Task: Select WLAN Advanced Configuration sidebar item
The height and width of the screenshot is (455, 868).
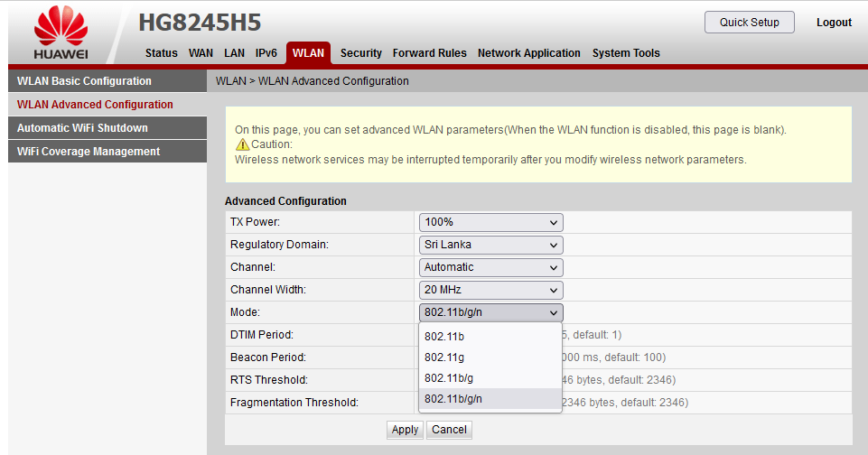Action: coord(107,105)
